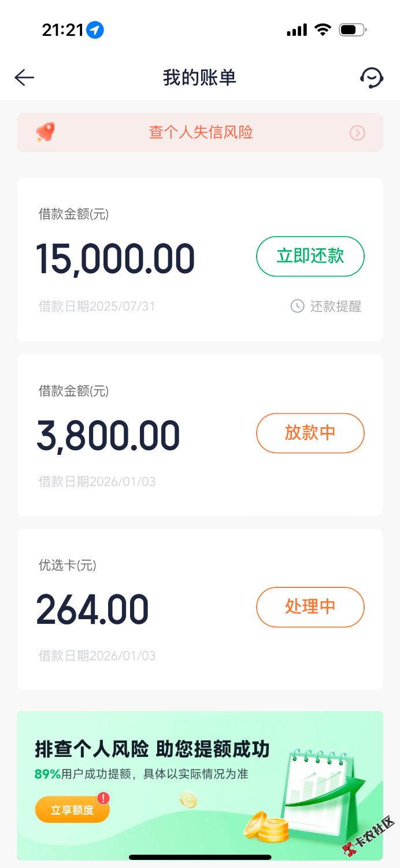This screenshot has height=868, width=400.
Task: Open the 查个人失信风险 link text
Action: coord(201,133)
